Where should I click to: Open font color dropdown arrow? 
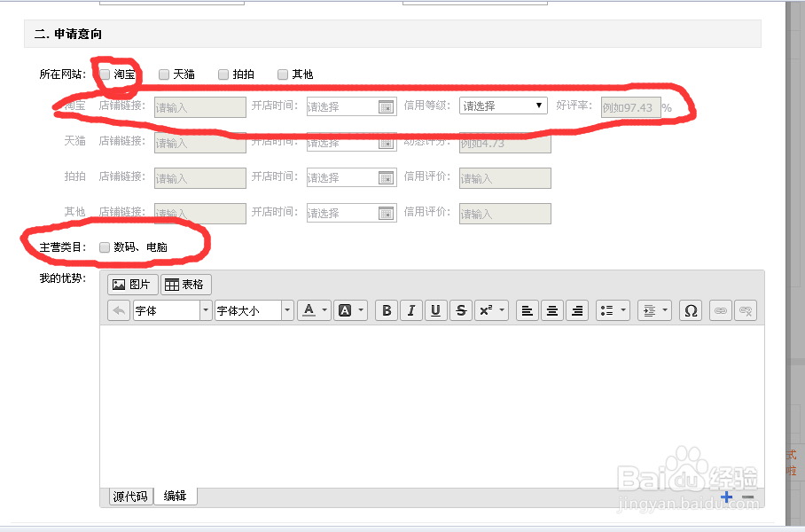click(325, 310)
